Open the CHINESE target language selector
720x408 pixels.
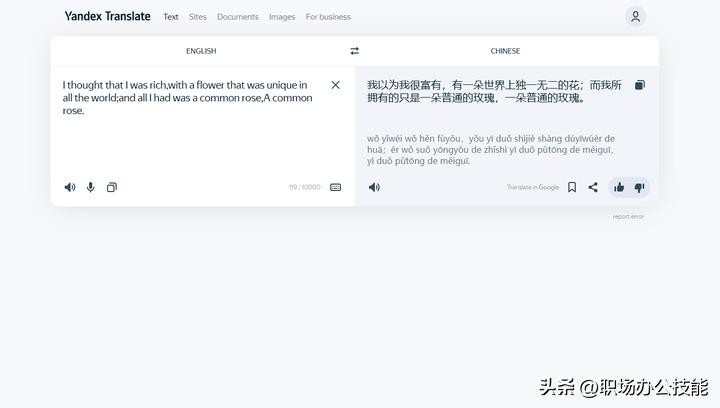coord(505,51)
